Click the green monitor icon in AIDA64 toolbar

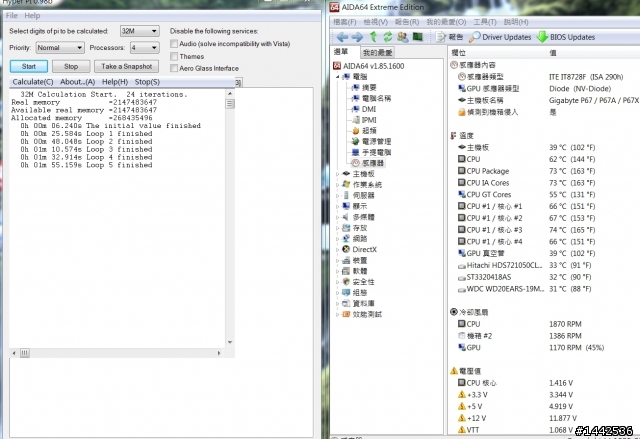pos(418,37)
